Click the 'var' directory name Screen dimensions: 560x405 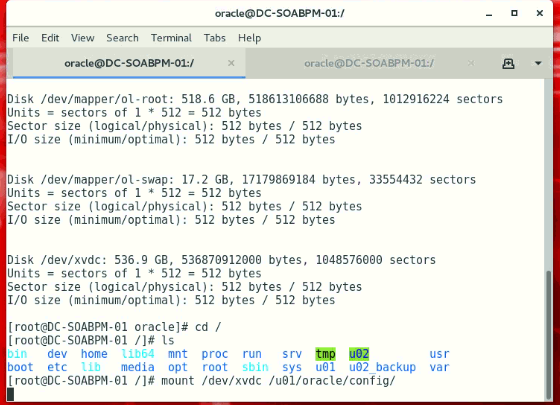tap(439, 367)
